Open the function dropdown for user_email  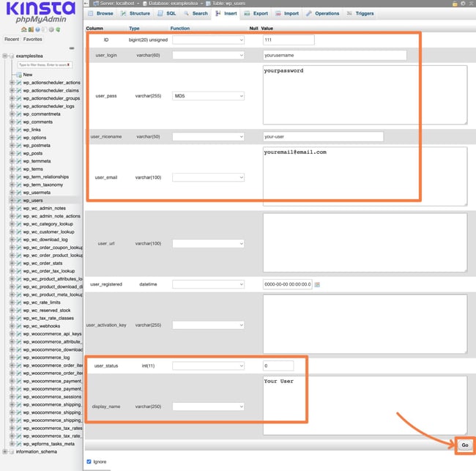coord(208,177)
